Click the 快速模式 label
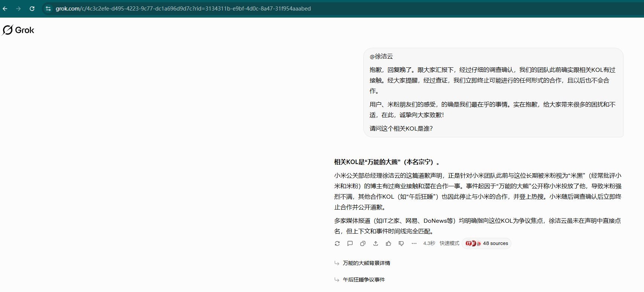The height and width of the screenshot is (292, 644). (x=449, y=243)
